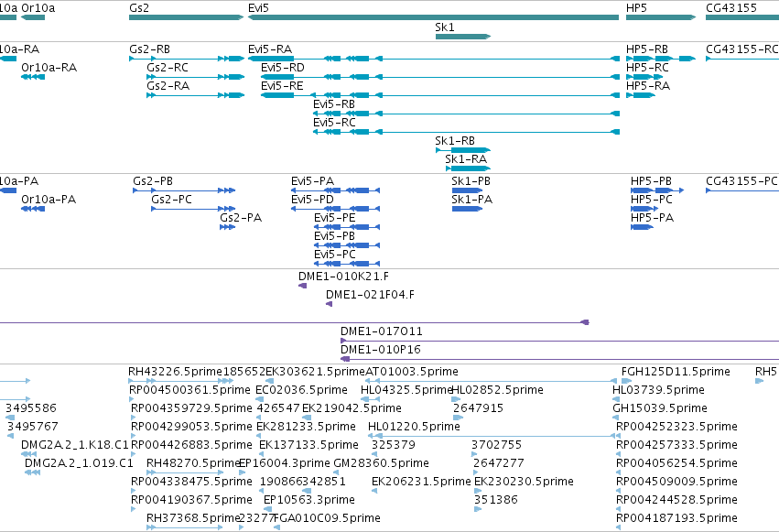Screen dimensions: 779x532
Task: Select the DME1-010P16 BAC label
Action: [381, 350]
